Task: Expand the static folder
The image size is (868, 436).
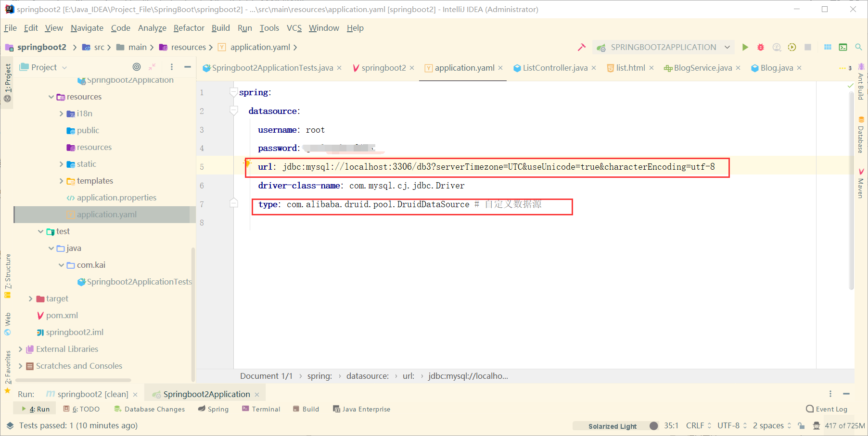Action: click(x=61, y=164)
